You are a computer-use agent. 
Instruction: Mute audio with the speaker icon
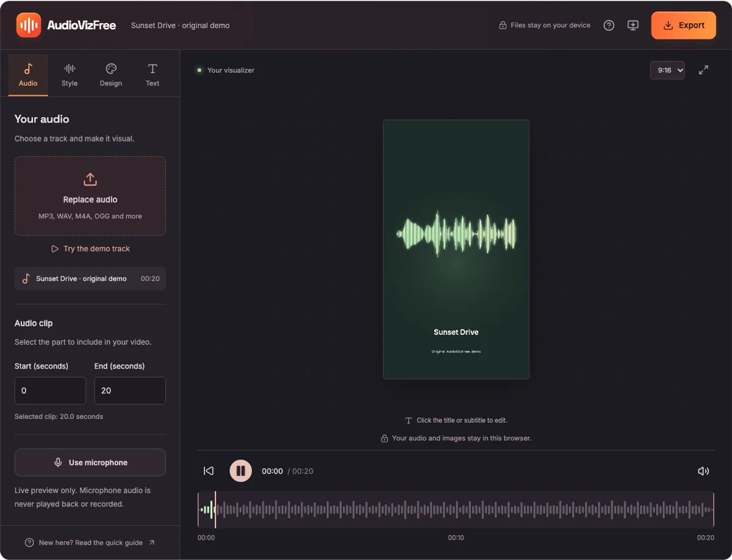pyautogui.click(x=703, y=471)
